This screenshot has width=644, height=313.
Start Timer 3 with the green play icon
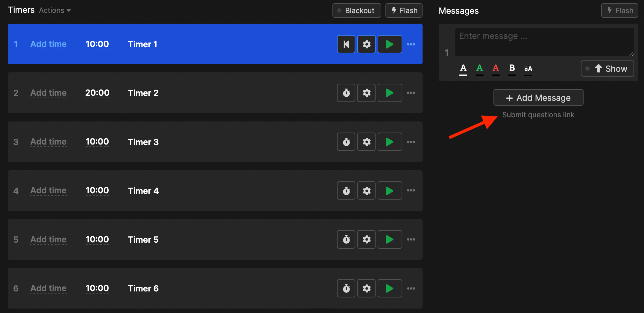pyautogui.click(x=390, y=142)
